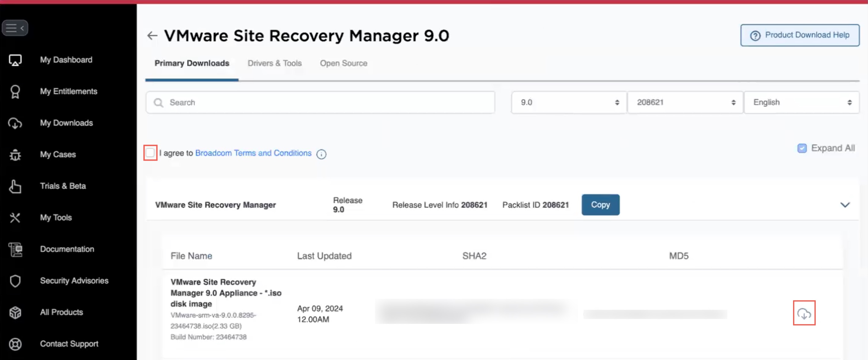Click the My Entitlements sidebar icon
This screenshot has height=360, width=868.
(x=15, y=92)
